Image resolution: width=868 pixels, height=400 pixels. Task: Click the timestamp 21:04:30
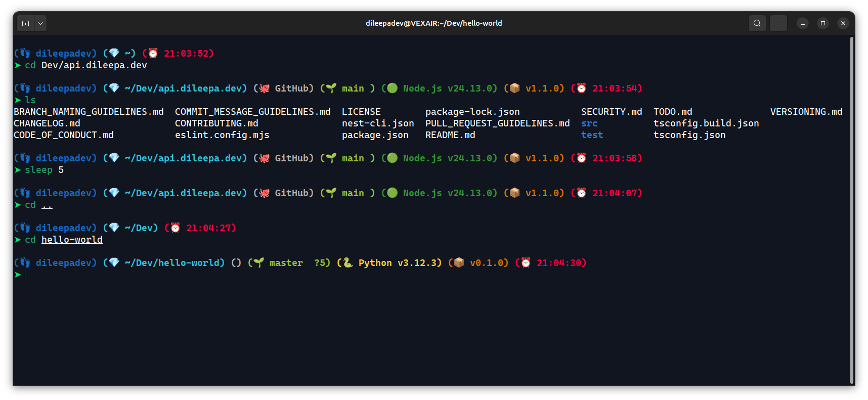pyautogui.click(x=559, y=263)
